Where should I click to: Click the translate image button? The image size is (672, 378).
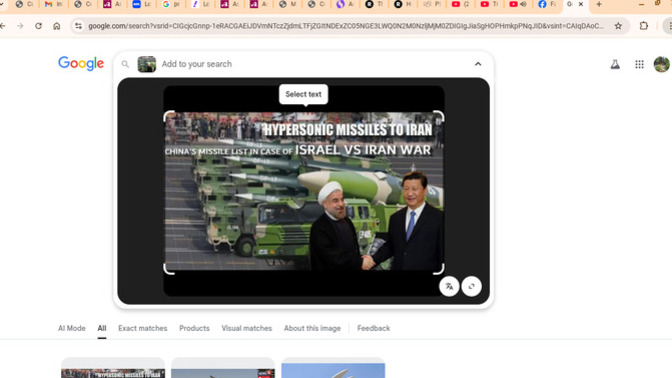(449, 286)
